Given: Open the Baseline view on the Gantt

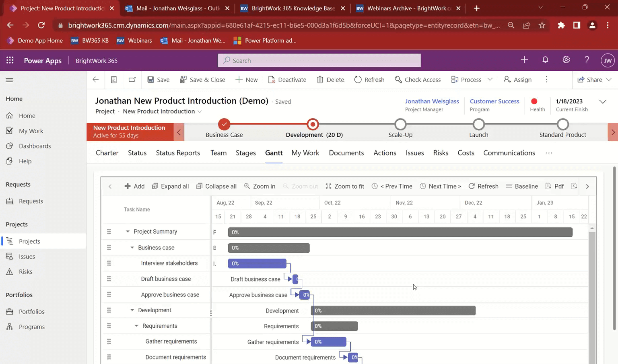Looking at the screenshot, I should point(522,186).
